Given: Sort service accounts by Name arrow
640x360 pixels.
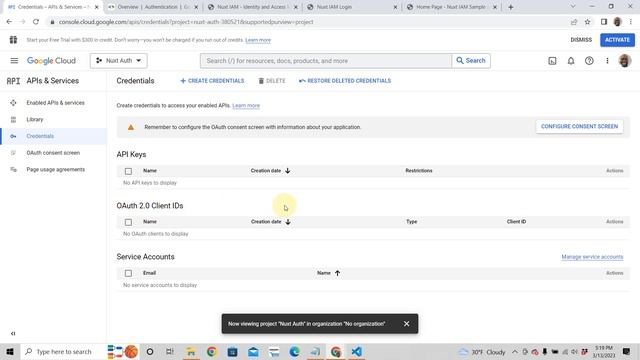Looking at the screenshot, I should [337, 273].
